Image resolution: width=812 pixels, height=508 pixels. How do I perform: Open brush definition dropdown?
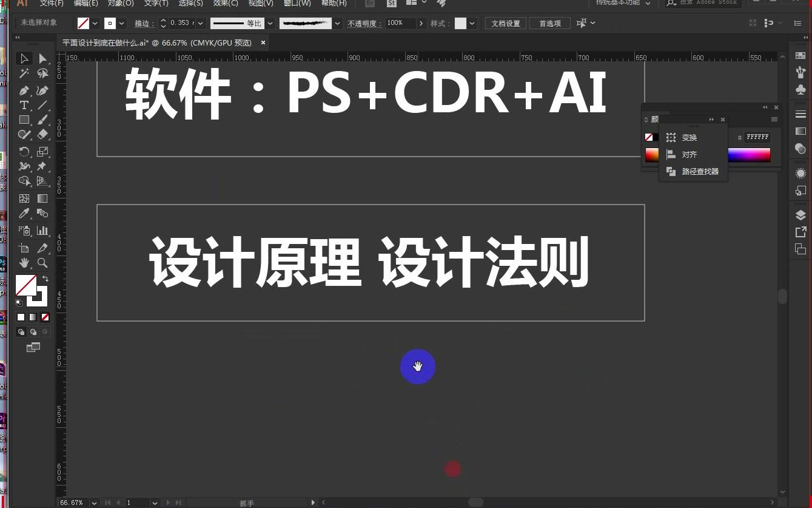(338, 23)
